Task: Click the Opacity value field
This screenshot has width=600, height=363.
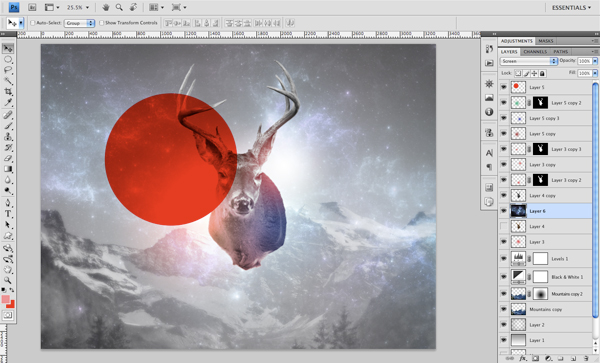Action: pos(584,61)
